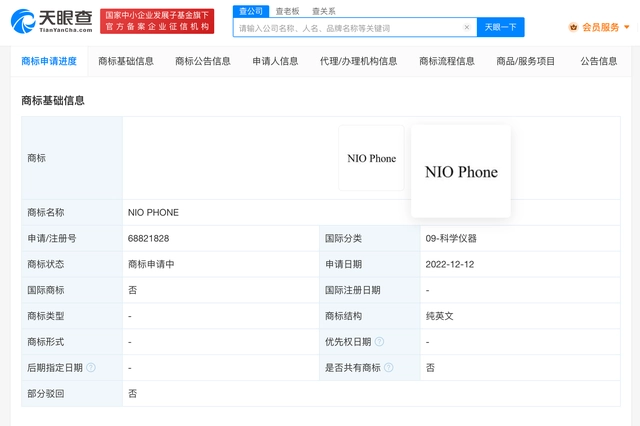Jump to the 商标流程信息 tab
Screen dimensions: 640x426
click(447, 61)
